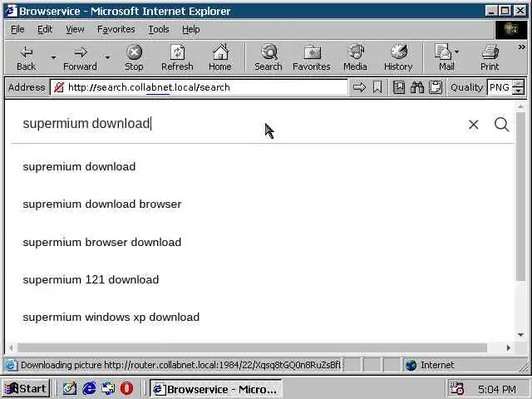Click the Go arrow beside address bar
The image size is (532, 399).
coord(359,87)
